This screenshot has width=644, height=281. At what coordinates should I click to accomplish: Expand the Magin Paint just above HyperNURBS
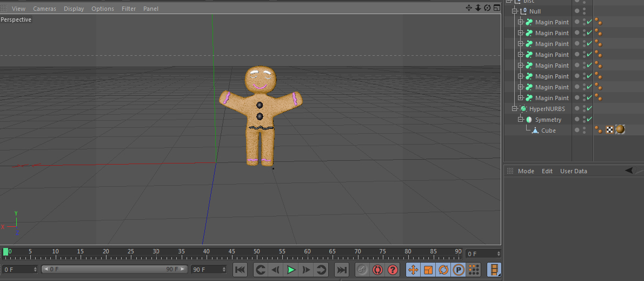point(520,98)
